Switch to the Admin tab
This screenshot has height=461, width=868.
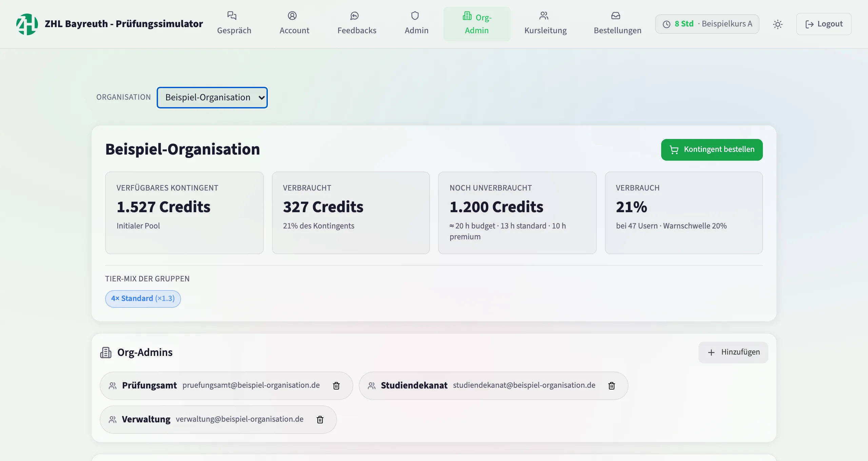[x=416, y=24]
